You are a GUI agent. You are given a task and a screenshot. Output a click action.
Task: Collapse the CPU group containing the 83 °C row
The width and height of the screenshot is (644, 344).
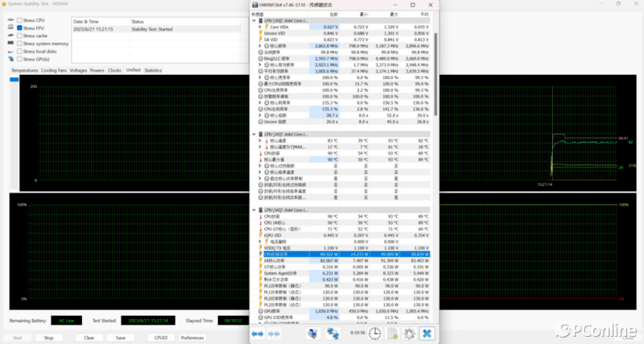click(x=254, y=135)
